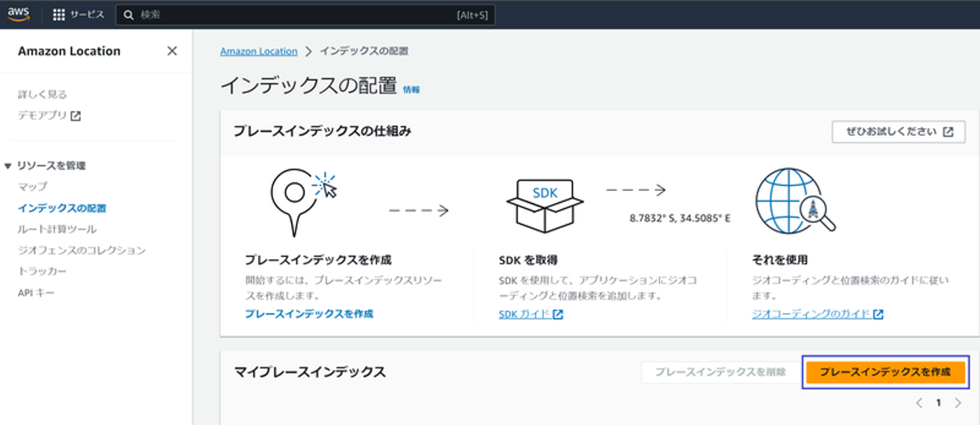Open the デモアプリ external link
Screen dimensions: 980x425
(49, 116)
